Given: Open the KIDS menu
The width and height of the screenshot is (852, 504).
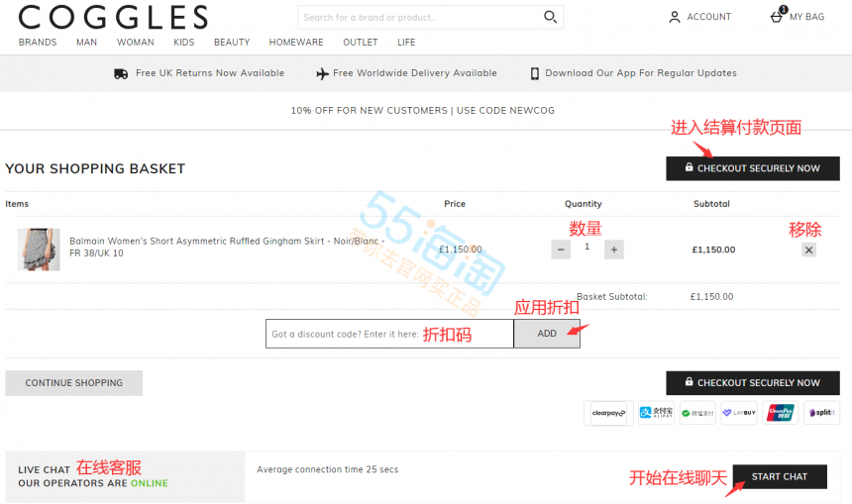Looking at the screenshot, I should pos(183,43).
